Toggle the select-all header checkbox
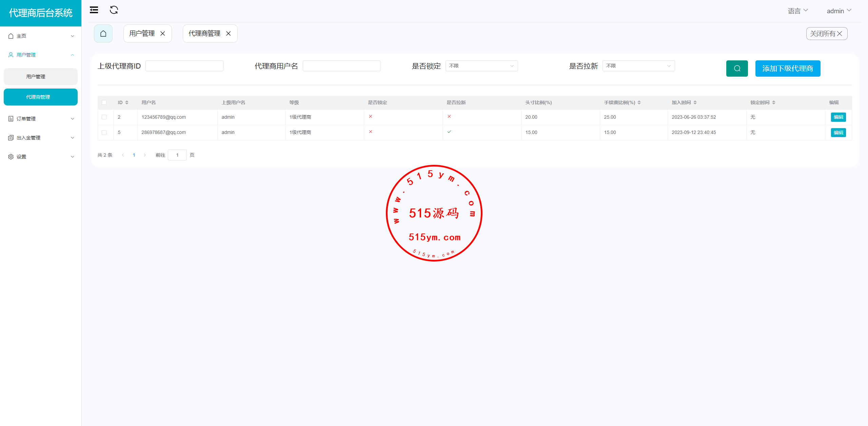Viewport: 868px width, 426px height. click(104, 102)
